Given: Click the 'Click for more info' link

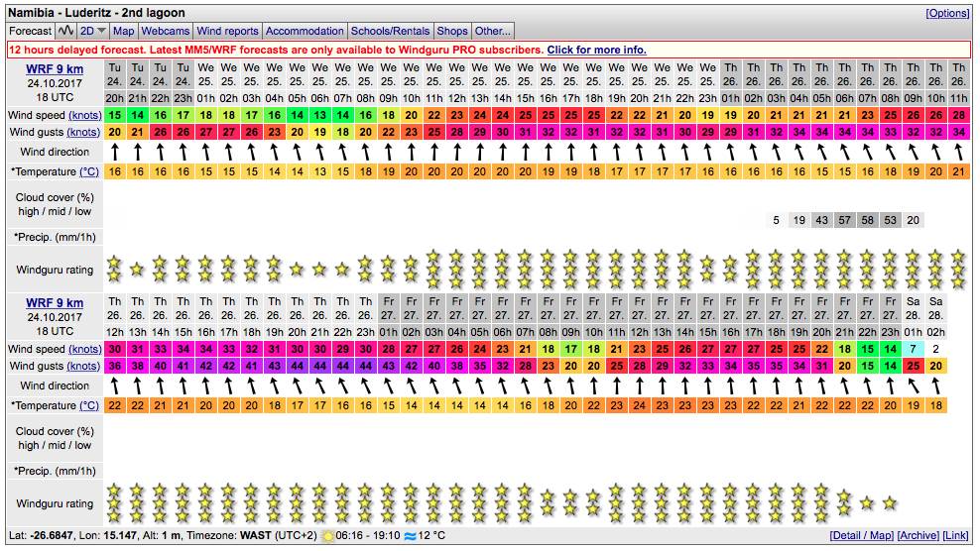Looking at the screenshot, I should (x=596, y=50).
